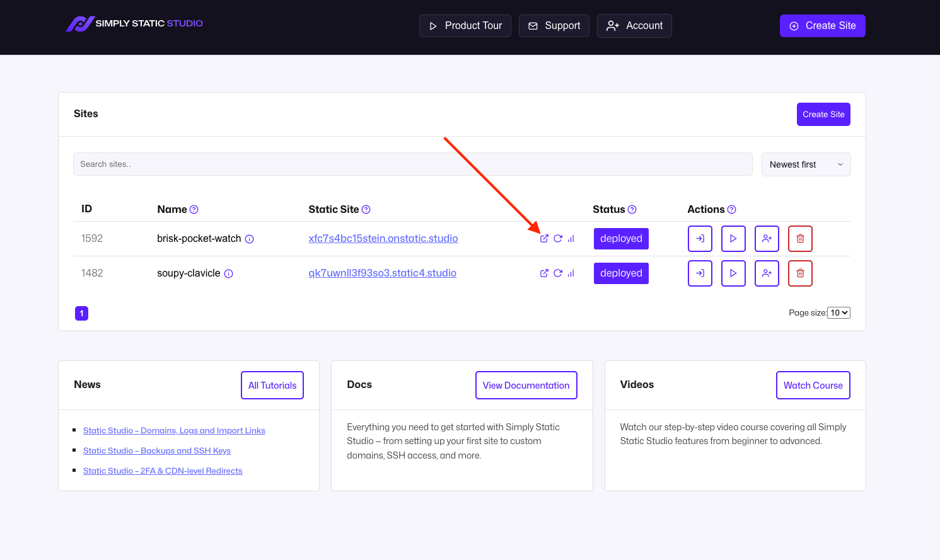Open Product Tour in top navigation
Viewport: 940px width, 560px height.
point(465,26)
